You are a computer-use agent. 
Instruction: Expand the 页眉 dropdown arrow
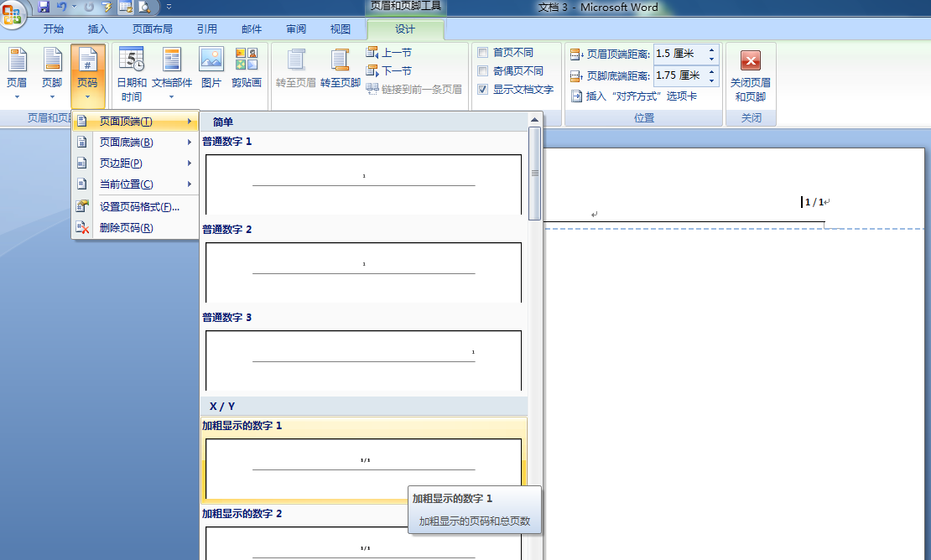[17, 96]
